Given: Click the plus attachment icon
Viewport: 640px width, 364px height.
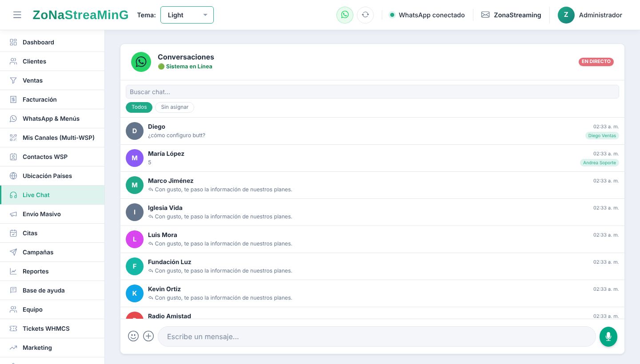Looking at the screenshot, I should (x=148, y=336).
